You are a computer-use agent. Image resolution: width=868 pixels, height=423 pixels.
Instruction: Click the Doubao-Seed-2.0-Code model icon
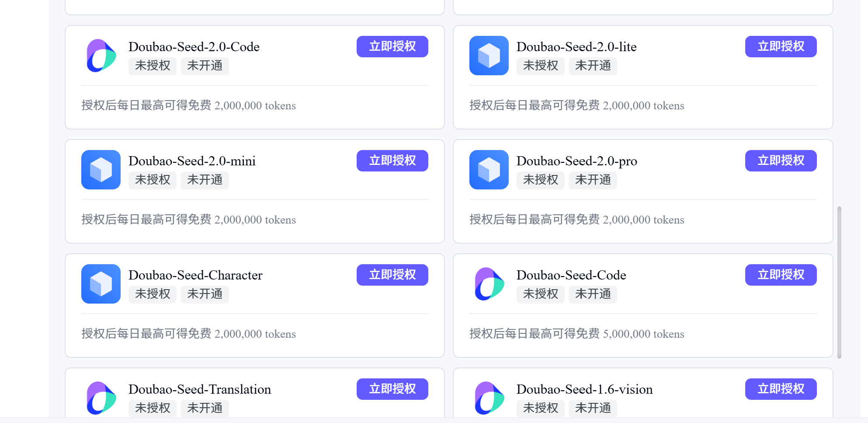[101, 56]
